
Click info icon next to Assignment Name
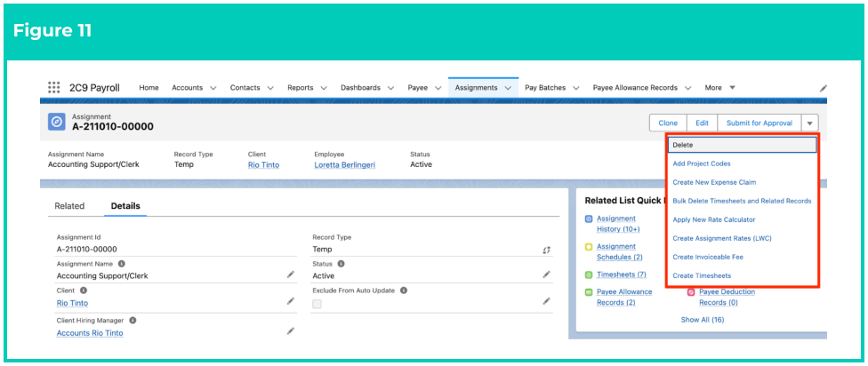tap(121, 264)
